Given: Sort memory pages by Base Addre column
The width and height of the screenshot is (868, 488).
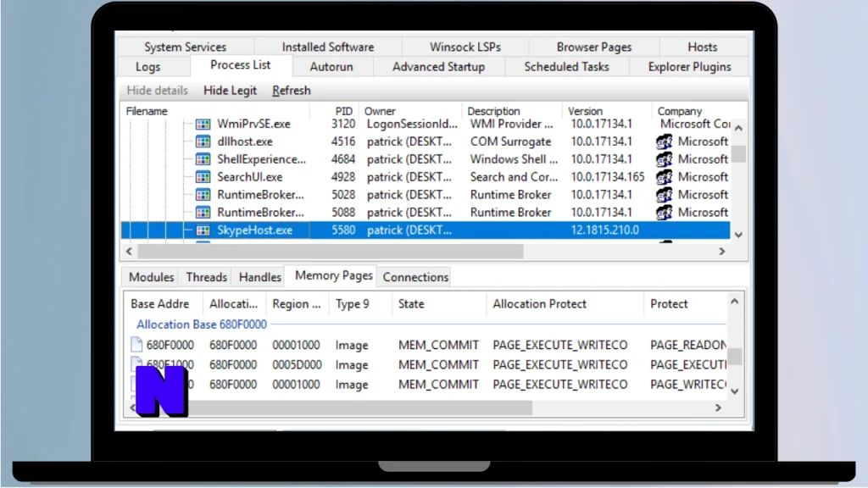Looking at the screenshot, I should [164, 304].
